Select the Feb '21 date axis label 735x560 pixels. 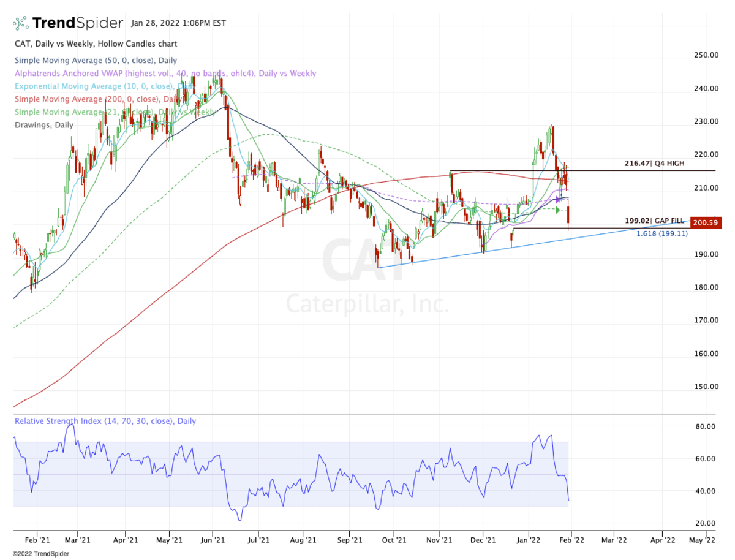[37, 540]
